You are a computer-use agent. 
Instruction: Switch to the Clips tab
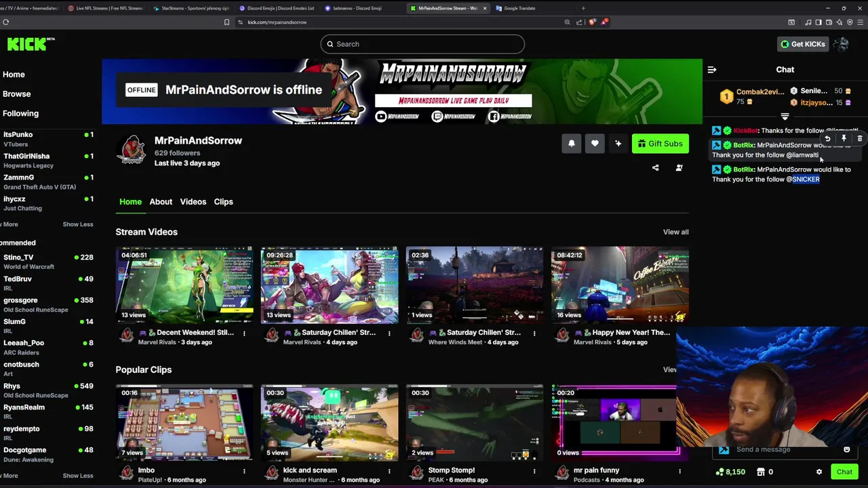pyautogui.click(x=223, y=202)
